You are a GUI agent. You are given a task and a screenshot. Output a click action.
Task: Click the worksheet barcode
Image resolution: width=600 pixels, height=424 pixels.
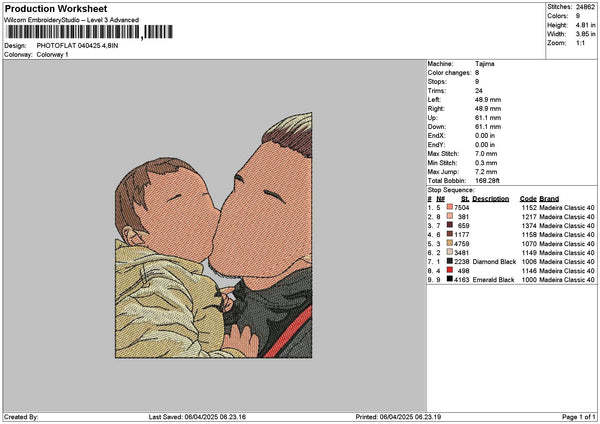point(90,32)
